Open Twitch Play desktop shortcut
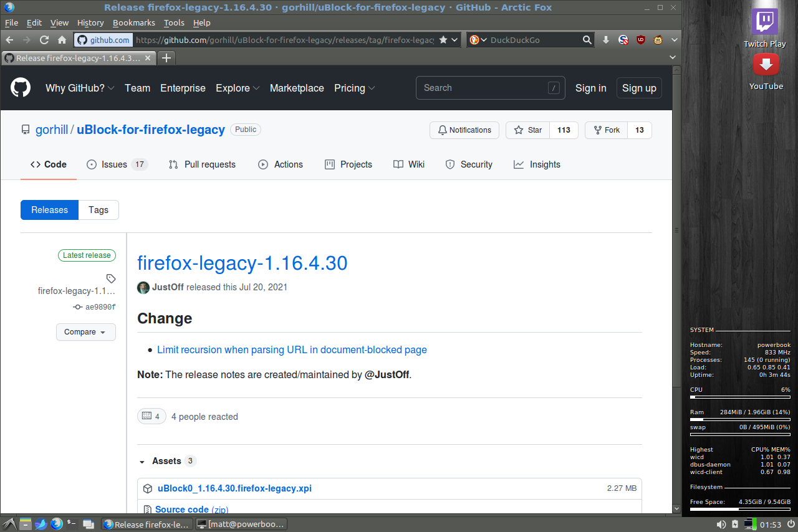 coord(765,28)
